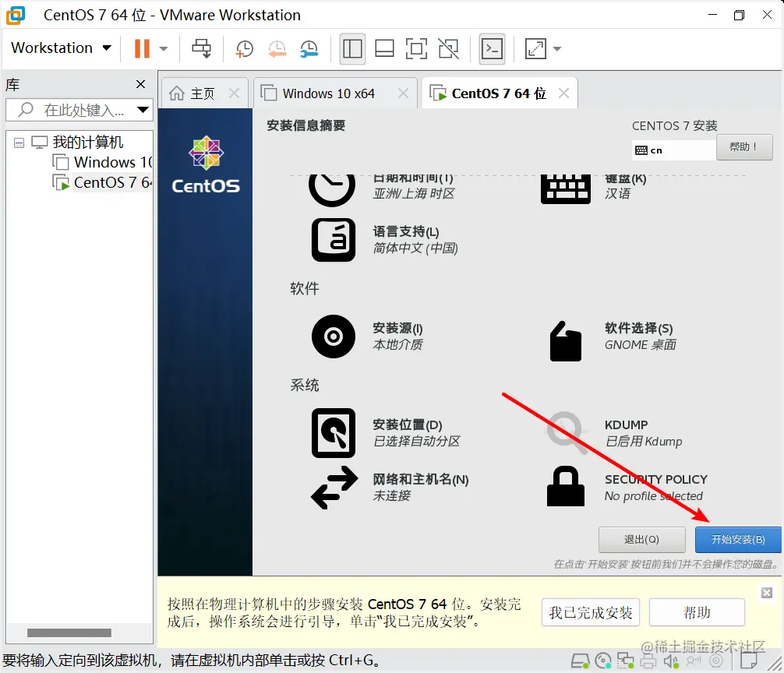This screenshot has height=673, width=784.
Task: Send Ctrl+Alt+Del to the virtual machine
Action: click(202, 48)
